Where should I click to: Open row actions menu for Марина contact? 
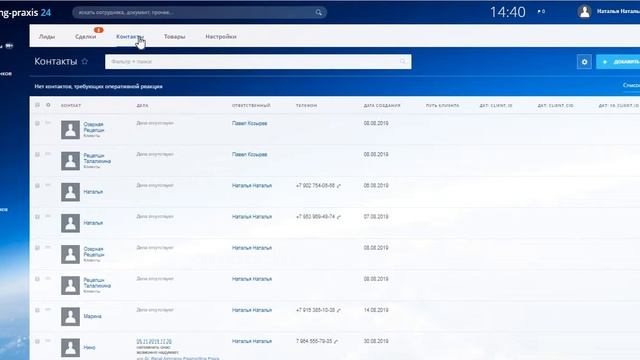(x=48, y=309)
